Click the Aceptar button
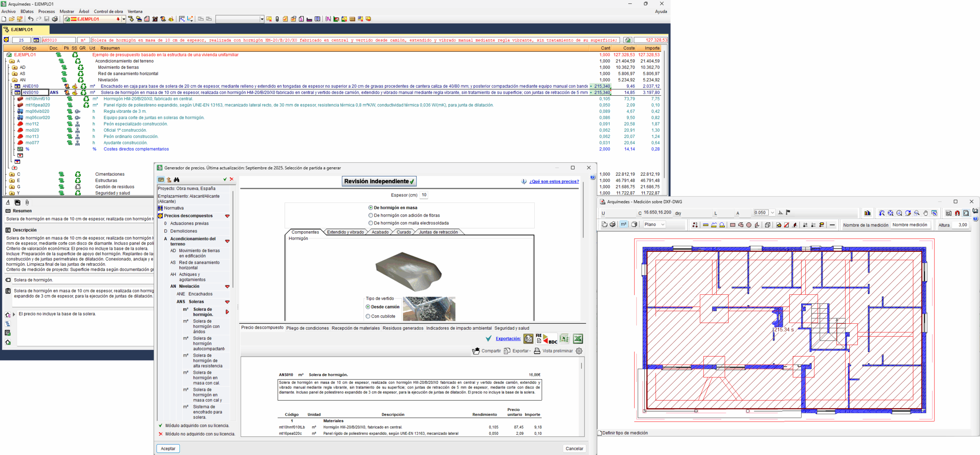Screen dimensions: 980x455 (x=168, y=448)
